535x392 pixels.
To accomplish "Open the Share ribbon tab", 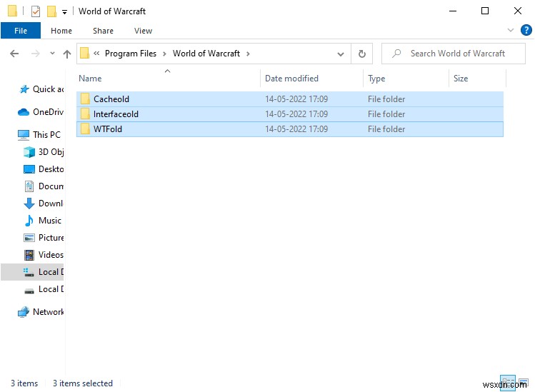I will pos(103,31).
